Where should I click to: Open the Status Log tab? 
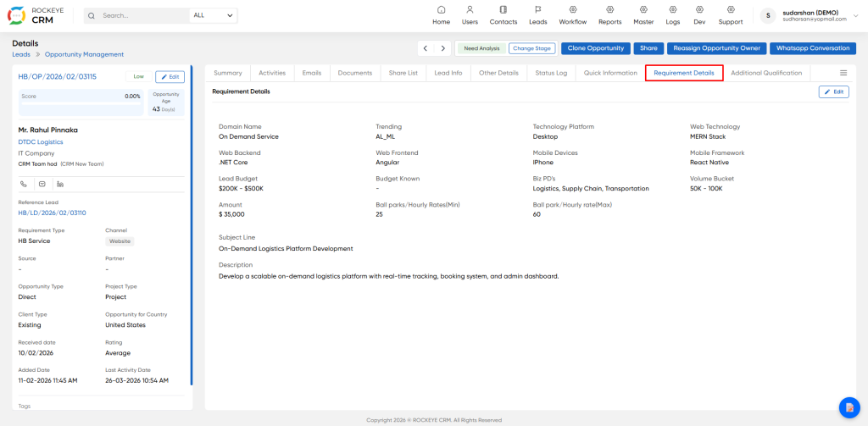pos(551,73)
